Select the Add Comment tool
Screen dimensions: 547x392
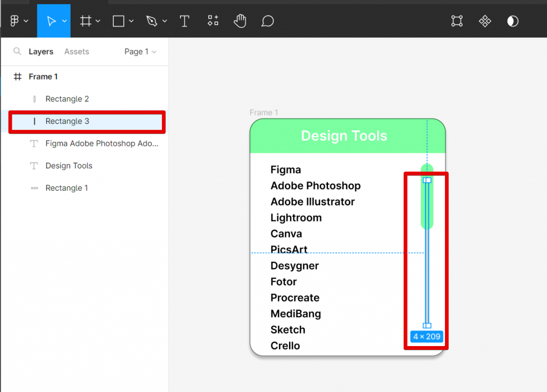268,21
